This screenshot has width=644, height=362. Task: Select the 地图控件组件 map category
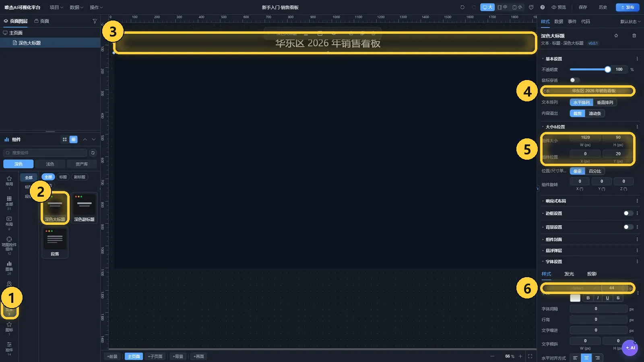9,246
